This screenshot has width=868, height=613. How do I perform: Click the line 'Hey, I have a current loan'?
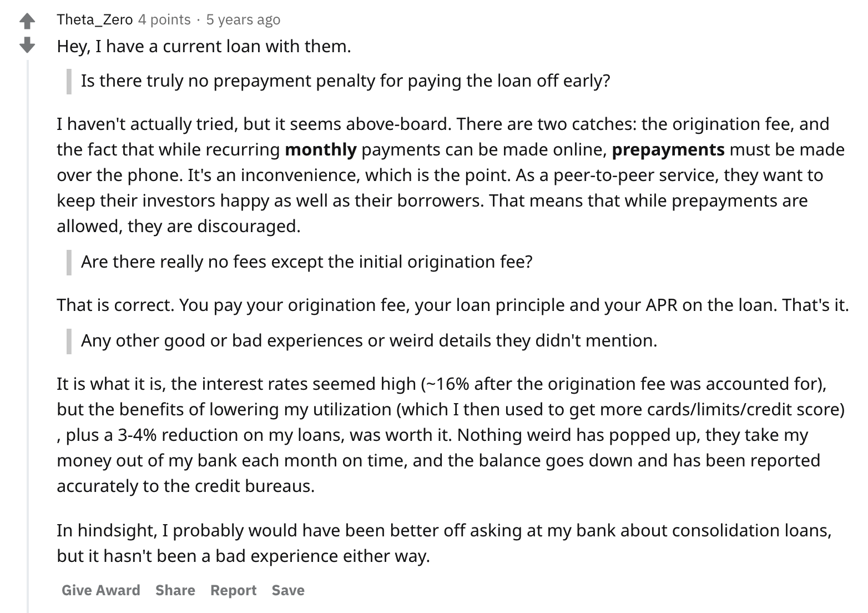pyautogui.click(x=204, y=46)
